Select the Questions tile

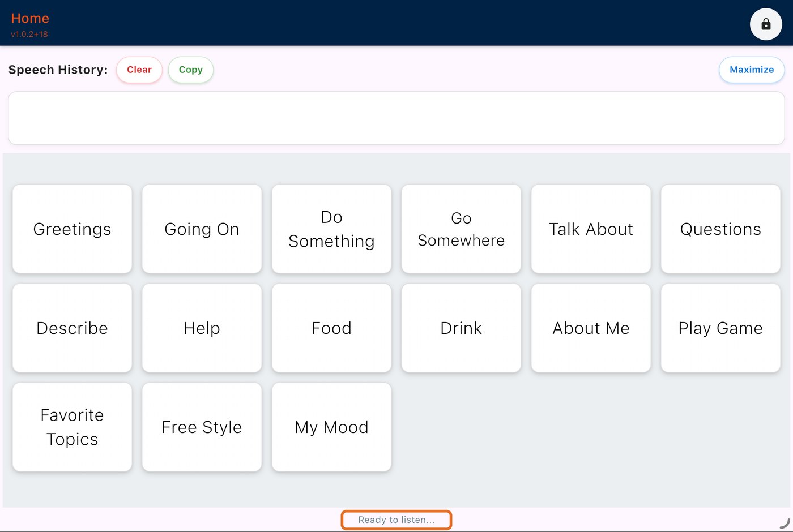(721, 229)
